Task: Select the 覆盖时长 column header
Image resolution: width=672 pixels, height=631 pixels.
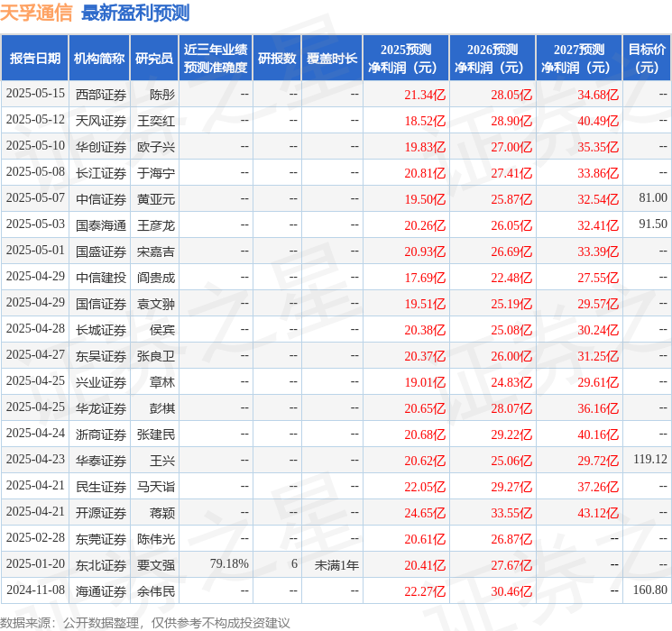Action: pyautogui.click(x=332, y=58)
